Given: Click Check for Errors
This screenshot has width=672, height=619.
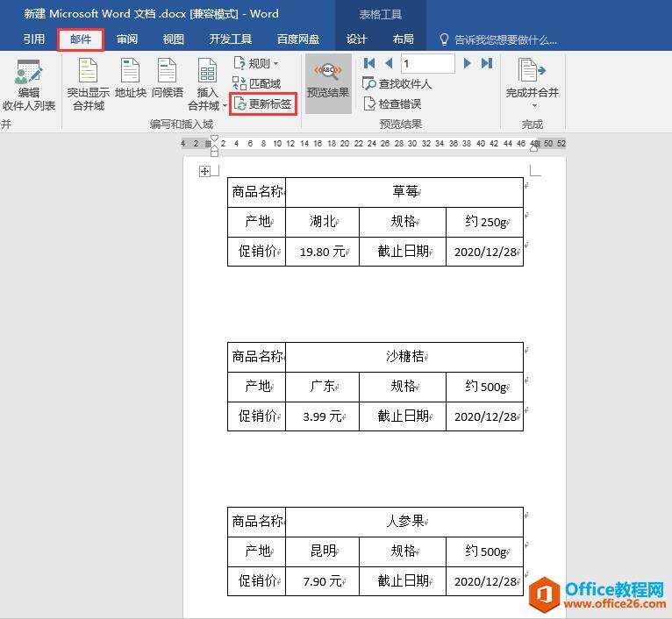Looking at the screenshot, I should [392, 104].
